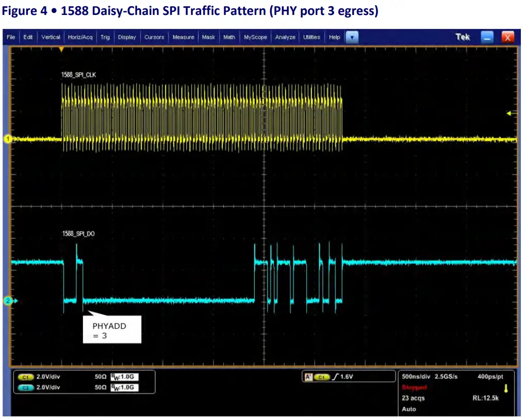Click C1 bandwidth 1.0G readout

(125, 377)
